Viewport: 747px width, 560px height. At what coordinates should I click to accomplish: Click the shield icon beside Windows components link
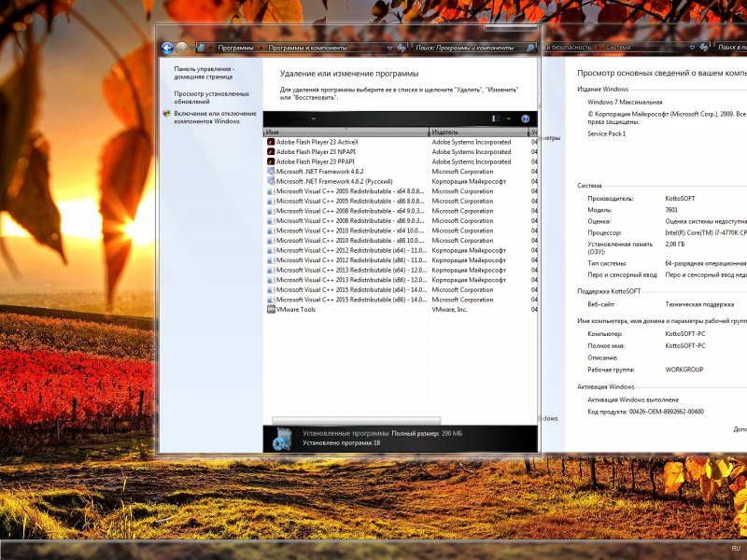click(166, 114)
